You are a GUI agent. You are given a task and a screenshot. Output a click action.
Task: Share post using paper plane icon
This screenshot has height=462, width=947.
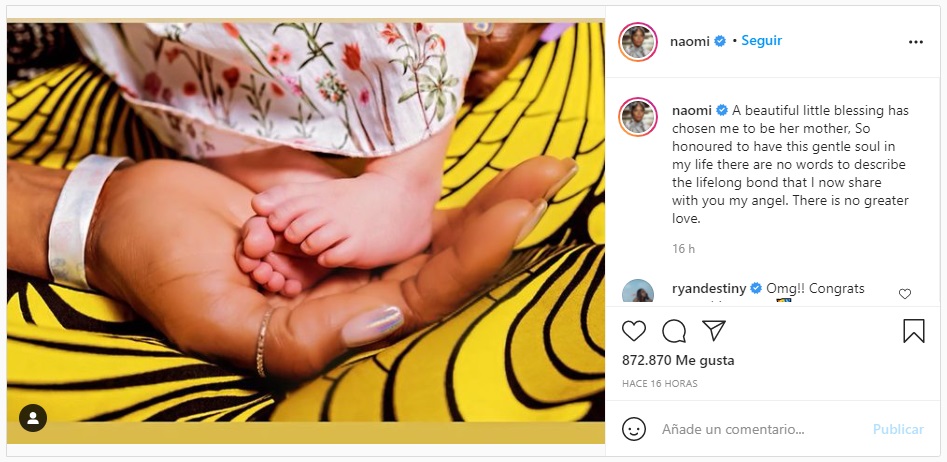click(x=713, y=331)
